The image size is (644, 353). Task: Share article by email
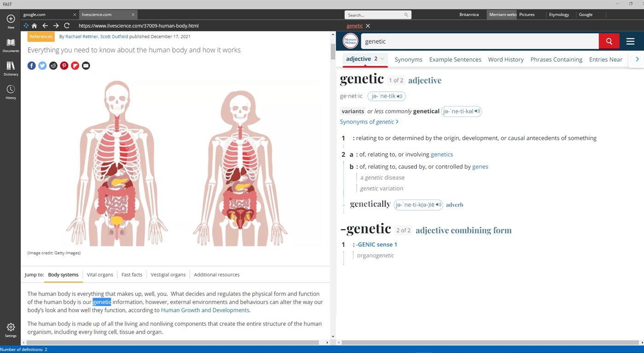pyautogui.click(x=86, y=66)
